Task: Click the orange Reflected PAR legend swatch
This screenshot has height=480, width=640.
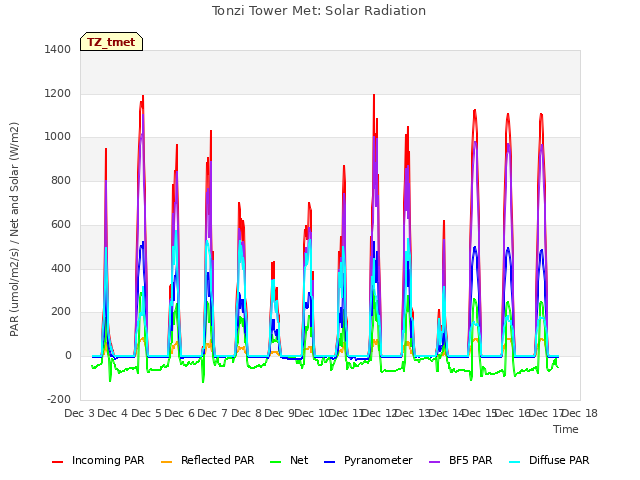Action: 167,462
